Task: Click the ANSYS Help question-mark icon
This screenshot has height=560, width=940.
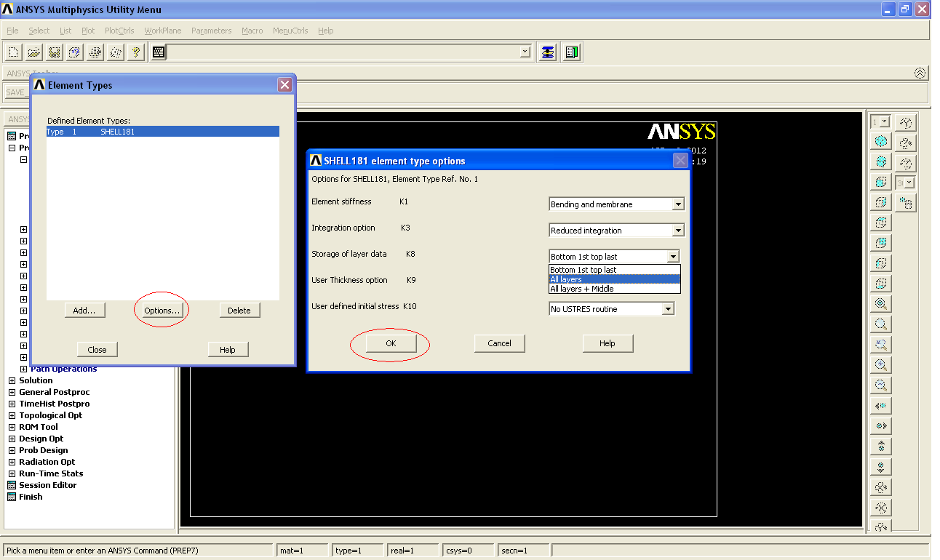Action: tap(136, 52)
